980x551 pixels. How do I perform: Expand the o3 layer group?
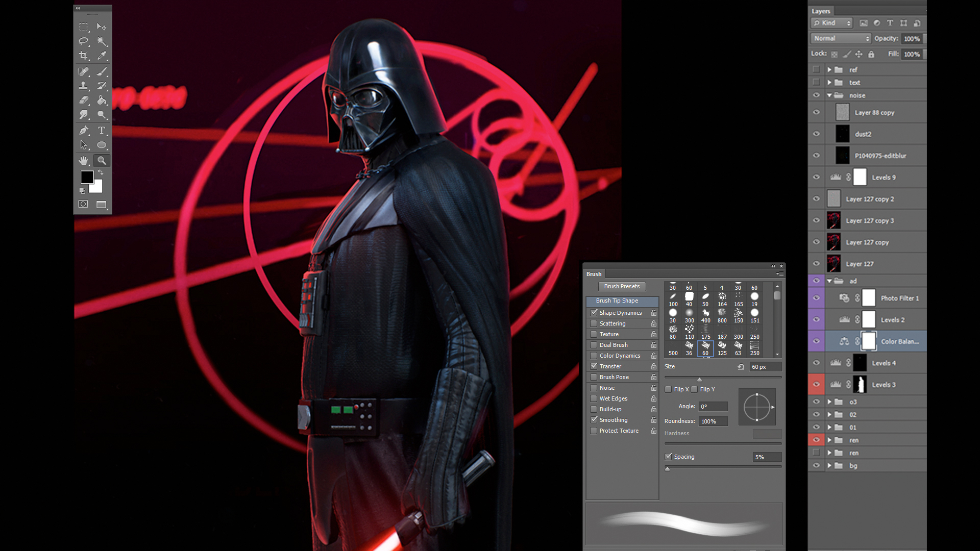tap(829, 402)
